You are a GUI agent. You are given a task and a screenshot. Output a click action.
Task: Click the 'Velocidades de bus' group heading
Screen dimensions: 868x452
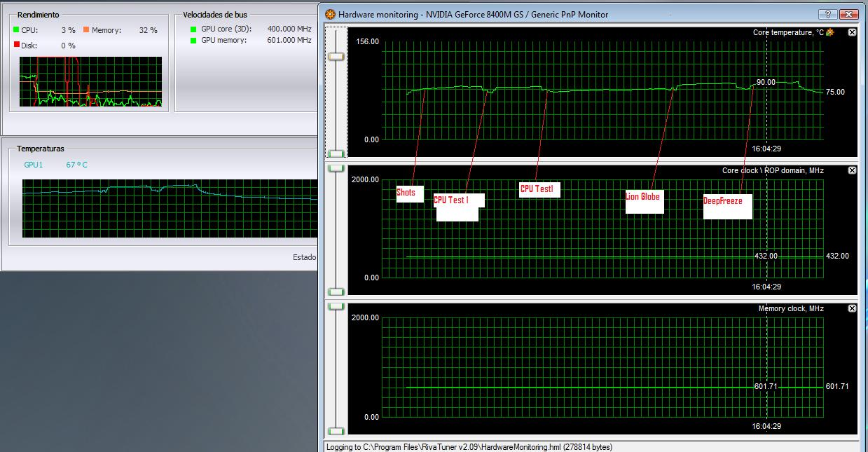(x=215, y=15)
